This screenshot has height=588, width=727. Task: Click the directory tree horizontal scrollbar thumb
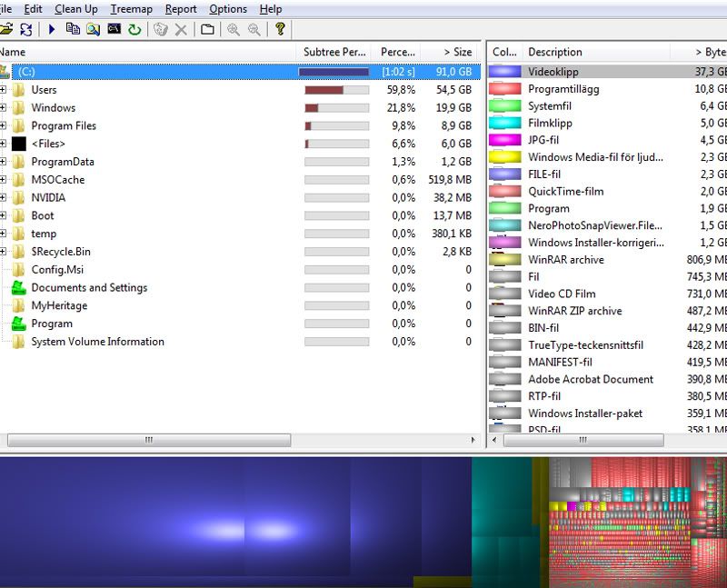coord(149,440)
